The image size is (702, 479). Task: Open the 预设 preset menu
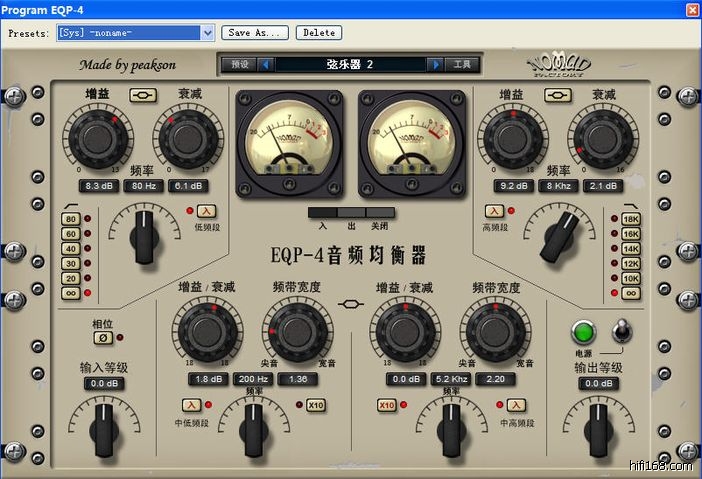click(240, 65)
